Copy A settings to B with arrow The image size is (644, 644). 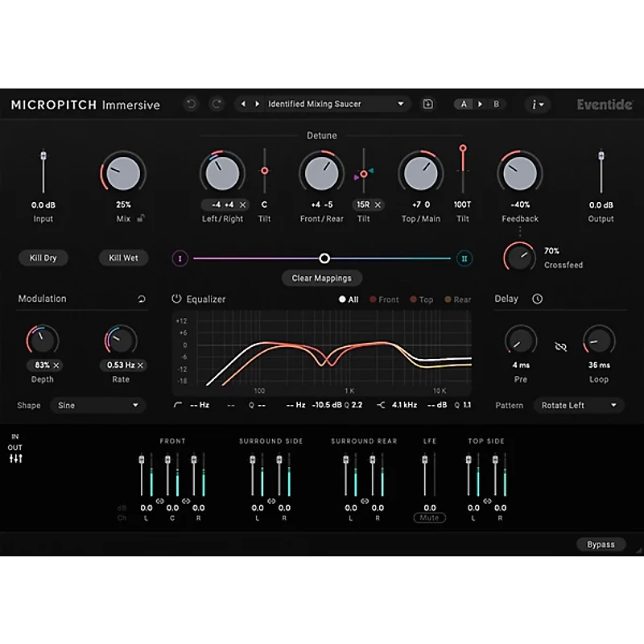click(480, 104)
